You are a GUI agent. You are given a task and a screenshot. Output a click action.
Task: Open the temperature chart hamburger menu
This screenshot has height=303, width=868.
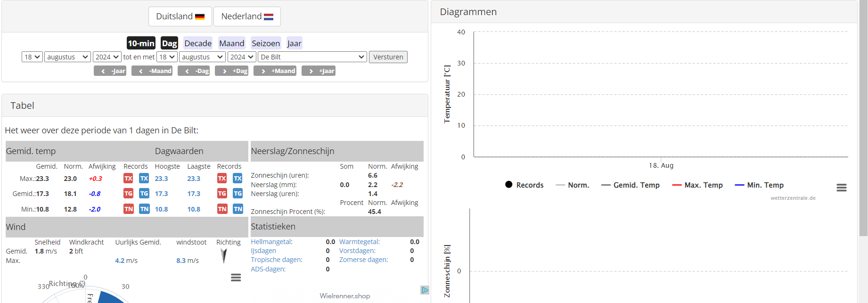pyautogui.click(x=841, y=188)
